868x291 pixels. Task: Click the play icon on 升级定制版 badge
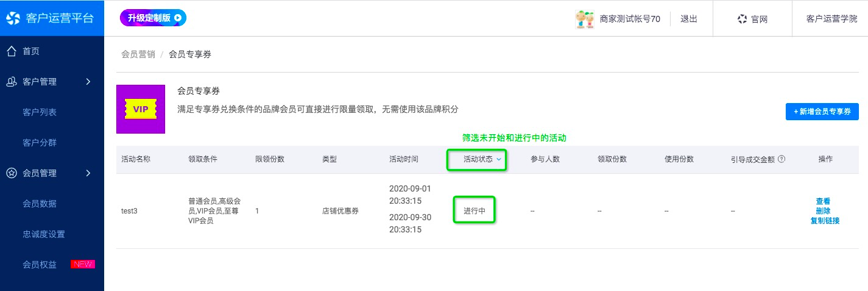click(x=178, y=18)
